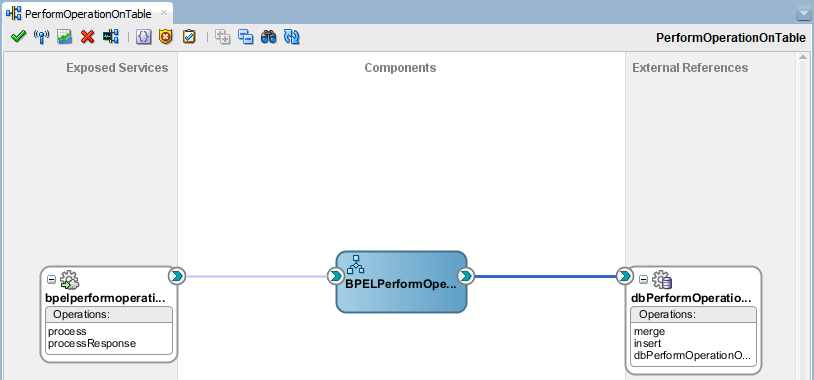Image resolution: width=814 pixels, height=380 pixels.
Task: Click the blue collapse all icon
Action: coord(246,37)
